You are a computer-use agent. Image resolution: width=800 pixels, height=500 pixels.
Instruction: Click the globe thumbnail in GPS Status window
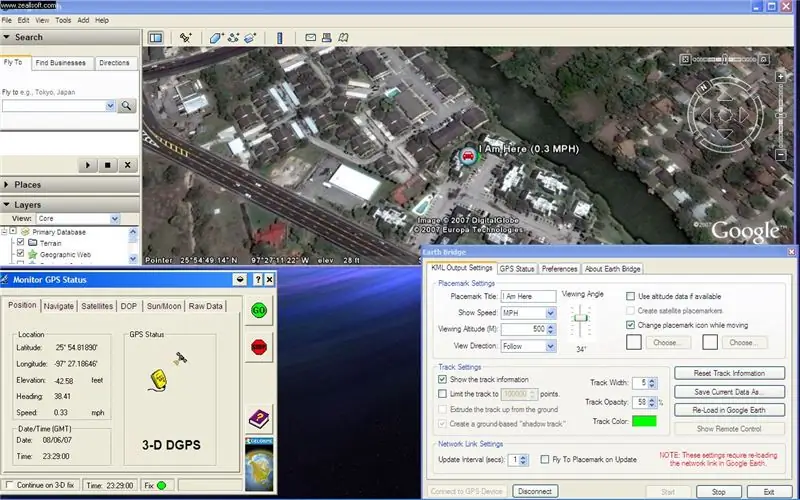click(259, 464)
